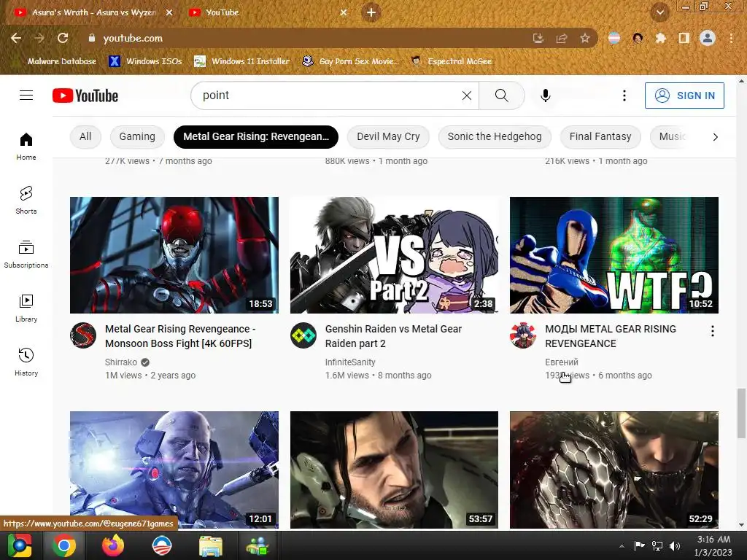
Task: Open a new tab with the plus button
Action: pyautogui.click(x=371, y=12)
